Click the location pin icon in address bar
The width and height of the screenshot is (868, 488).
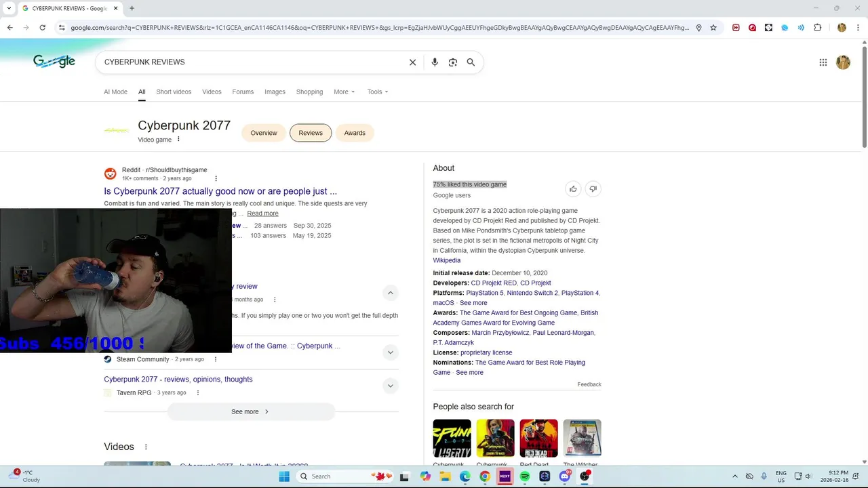(698, 28)
